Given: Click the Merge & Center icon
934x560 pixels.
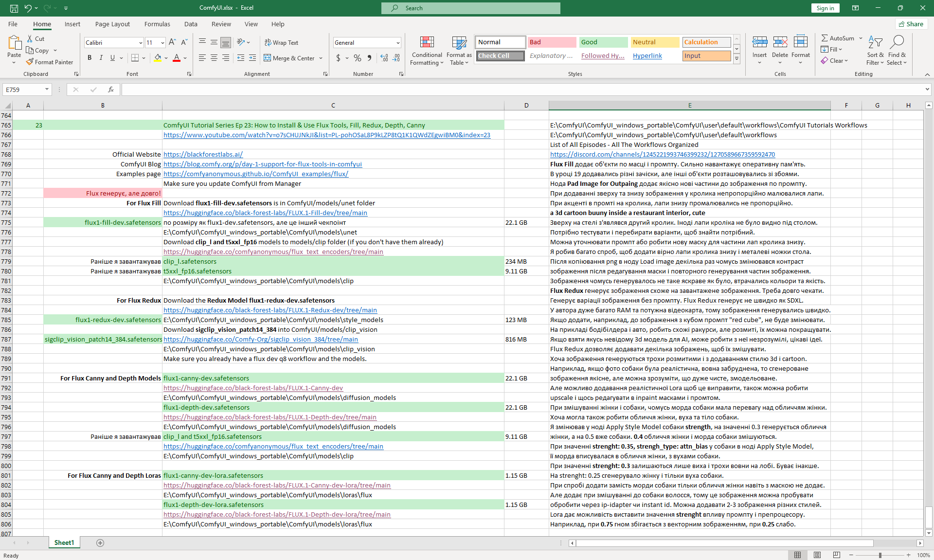Looking at the screenshot, I should click(268, 58).
